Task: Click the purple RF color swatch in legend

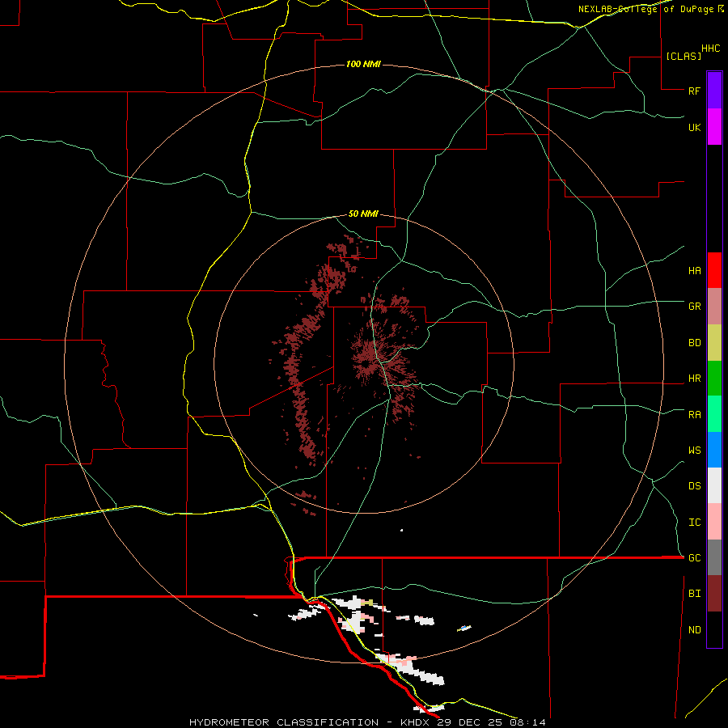Action: 714,91
